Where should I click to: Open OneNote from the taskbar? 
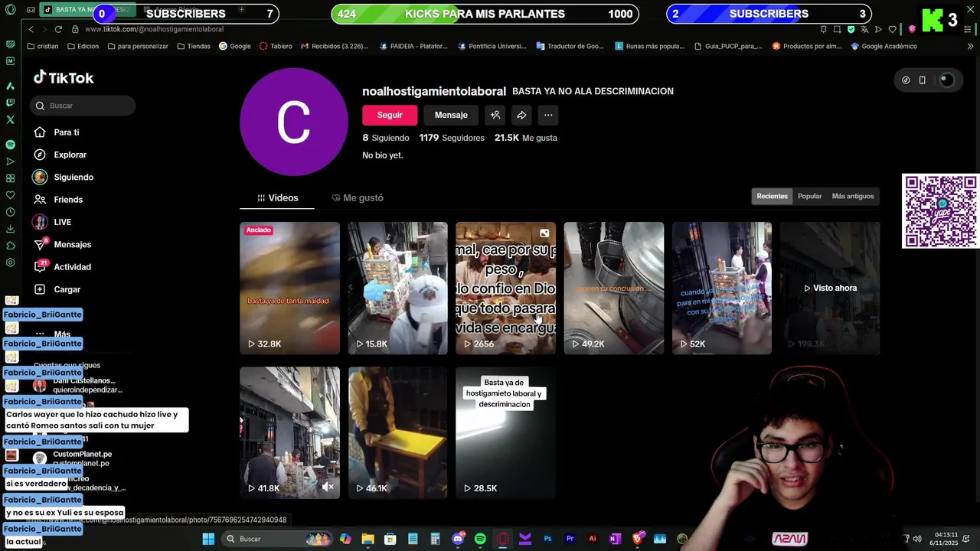615,539
